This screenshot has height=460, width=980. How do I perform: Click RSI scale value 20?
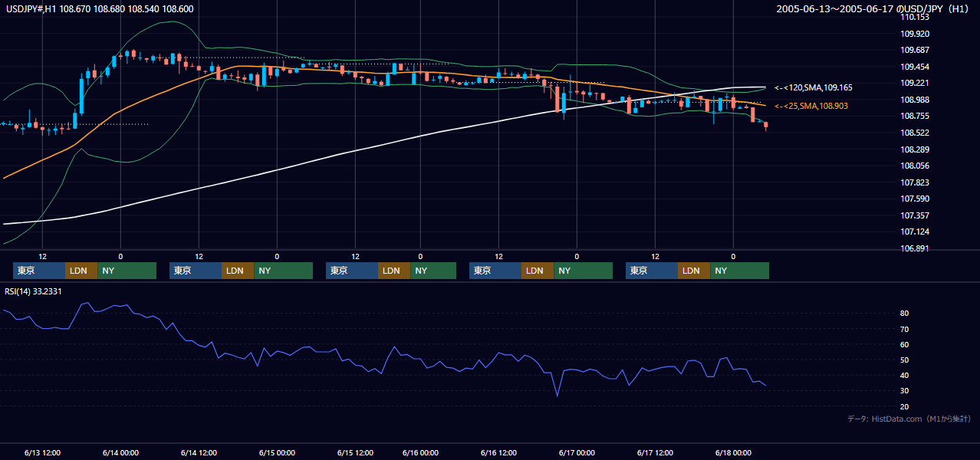click(x=905, y=406)
